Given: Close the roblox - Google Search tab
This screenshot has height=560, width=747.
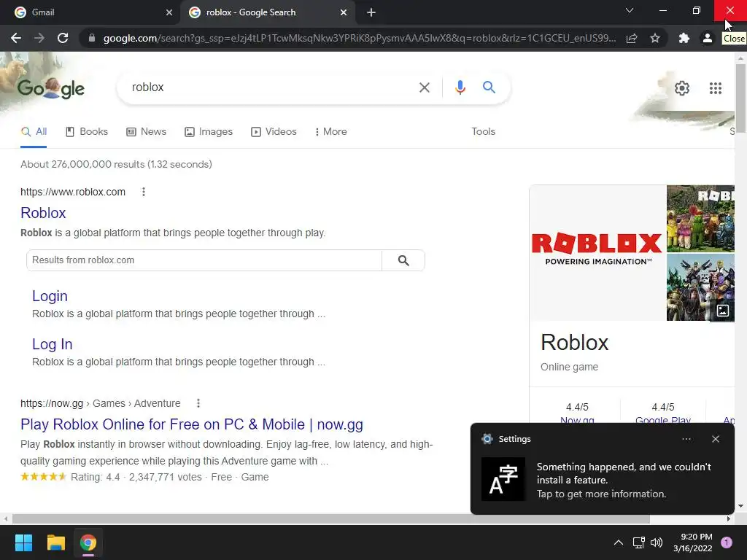Looking at the screenshot, I should coord(344,12).
